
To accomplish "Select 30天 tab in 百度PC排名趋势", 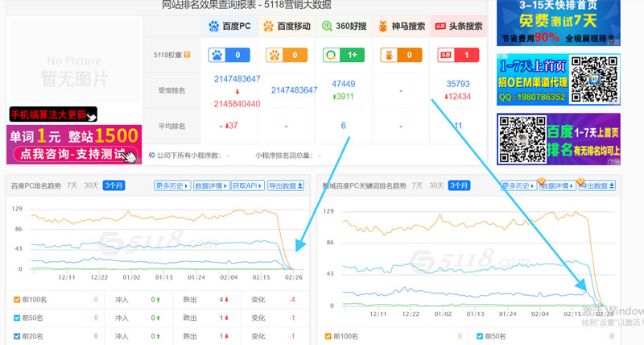I will [91, 185].
